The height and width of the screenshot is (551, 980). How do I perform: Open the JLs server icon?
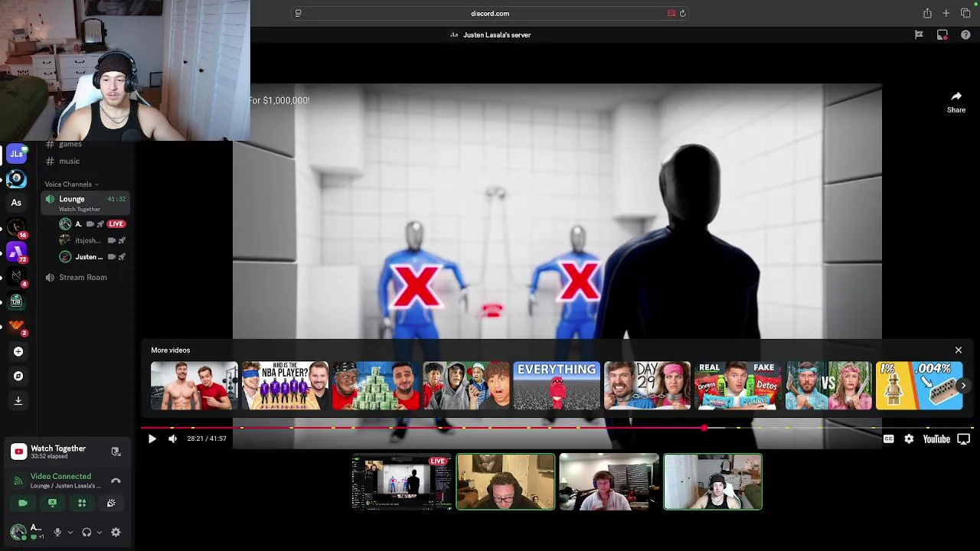(16, 154)
